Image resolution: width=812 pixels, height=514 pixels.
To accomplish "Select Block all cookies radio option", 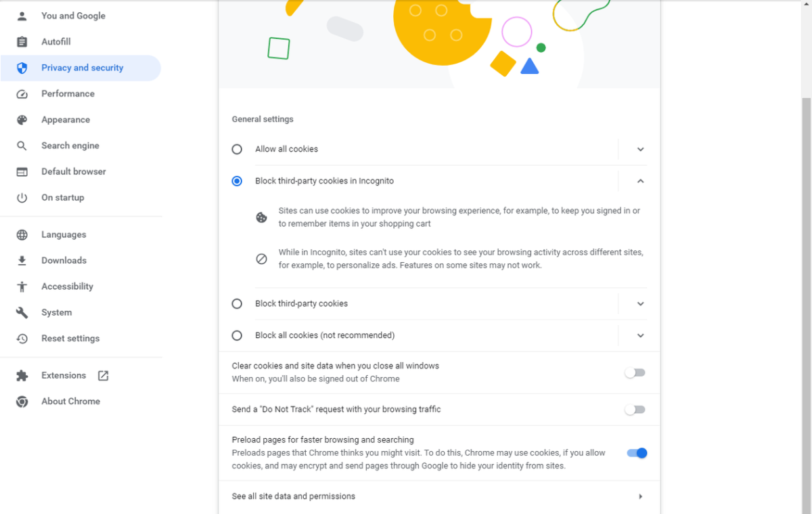I will (237, 335).
